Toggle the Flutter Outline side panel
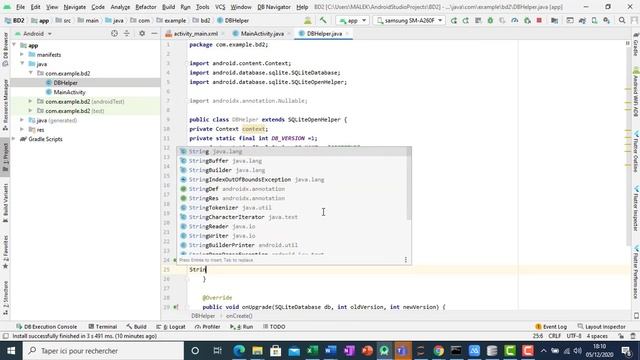 click(636, 152)
